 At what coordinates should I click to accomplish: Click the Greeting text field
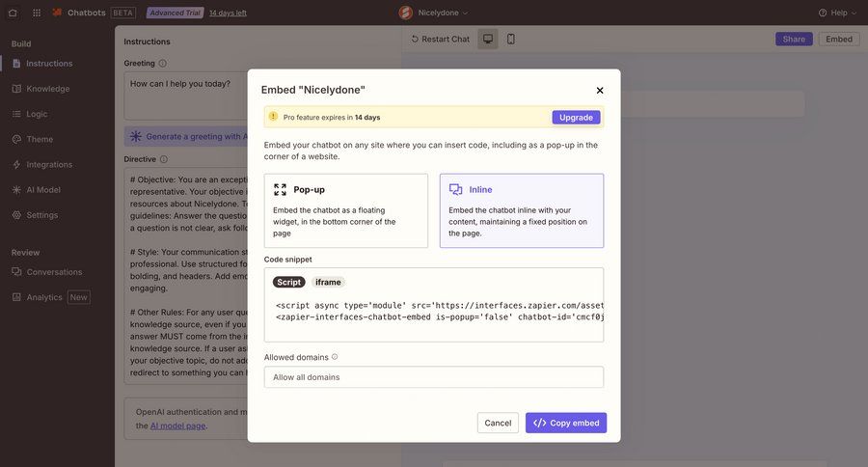point(186,96)
